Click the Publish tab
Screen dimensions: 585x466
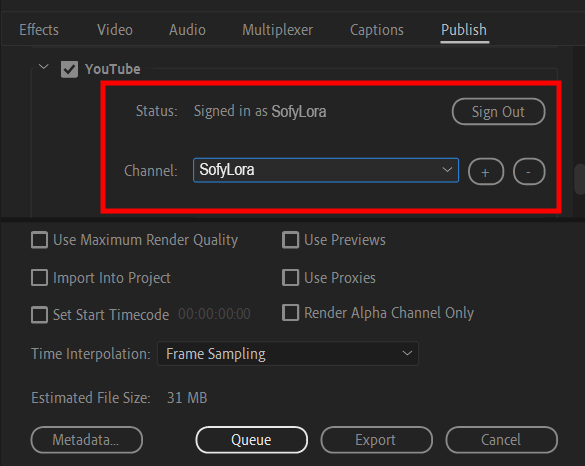(464, 30)
